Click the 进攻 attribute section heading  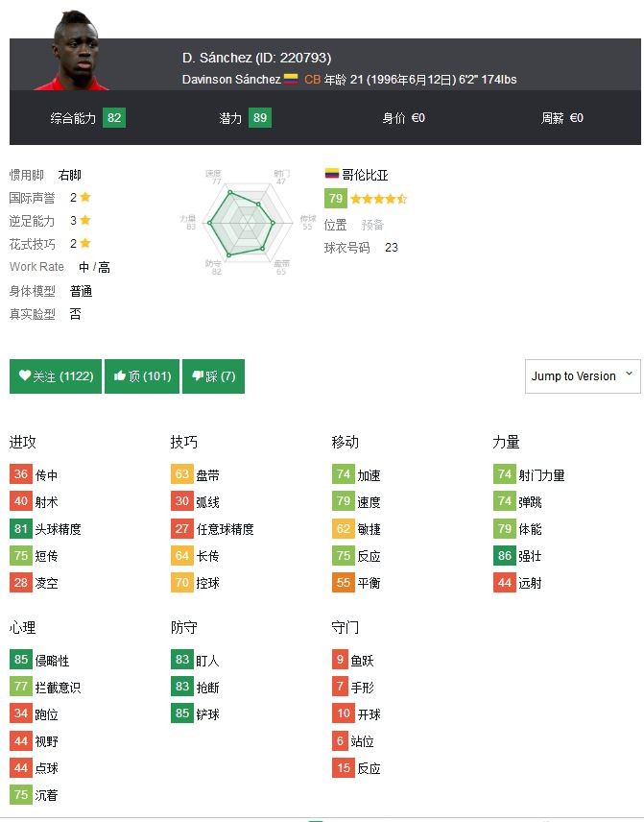pos(23,442)
